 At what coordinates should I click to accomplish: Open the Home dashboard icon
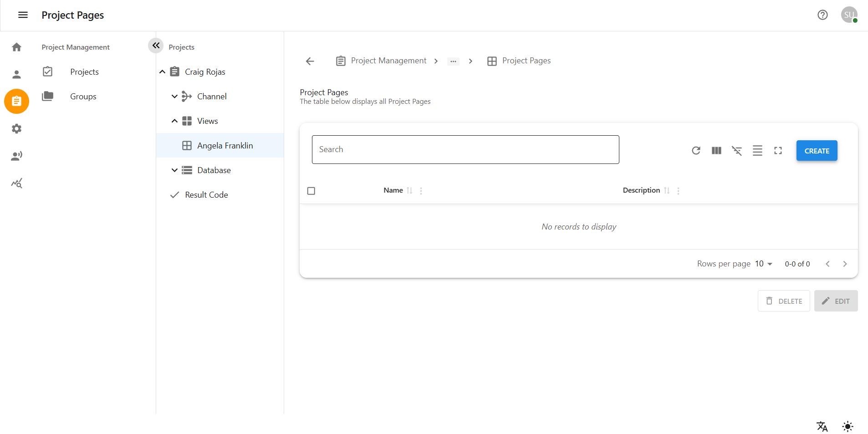(x=16, y=47)
